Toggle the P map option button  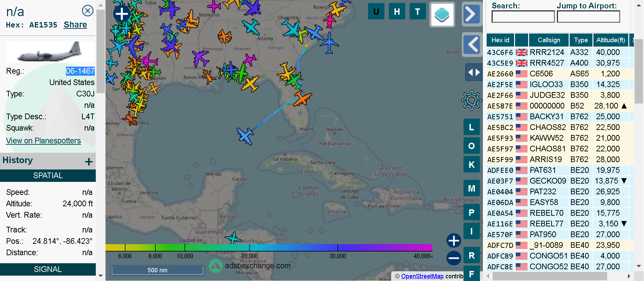tap(472, 212)
